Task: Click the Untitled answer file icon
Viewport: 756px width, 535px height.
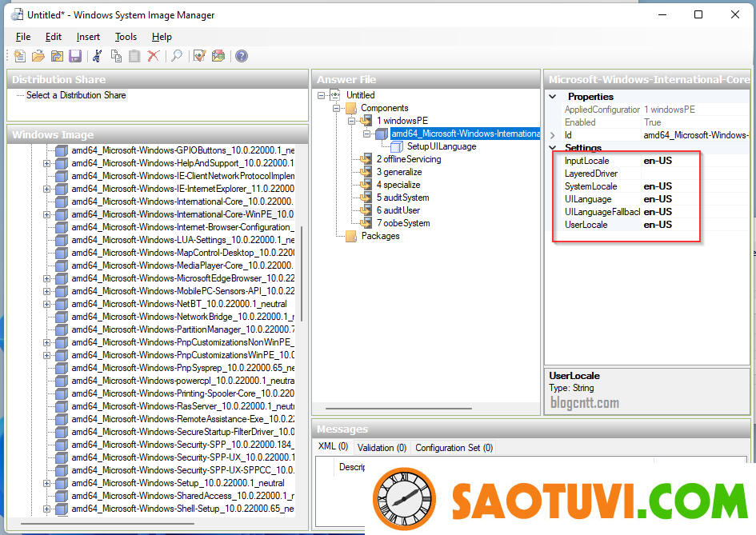Action: pyautogui.click(x=335, y=95)
